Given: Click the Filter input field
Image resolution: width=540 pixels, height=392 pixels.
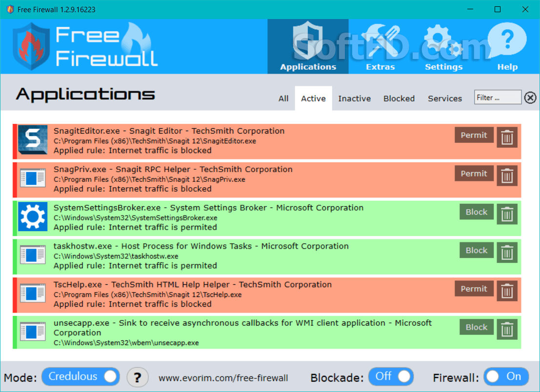Looking at the screenshot, I should (498, 98).
